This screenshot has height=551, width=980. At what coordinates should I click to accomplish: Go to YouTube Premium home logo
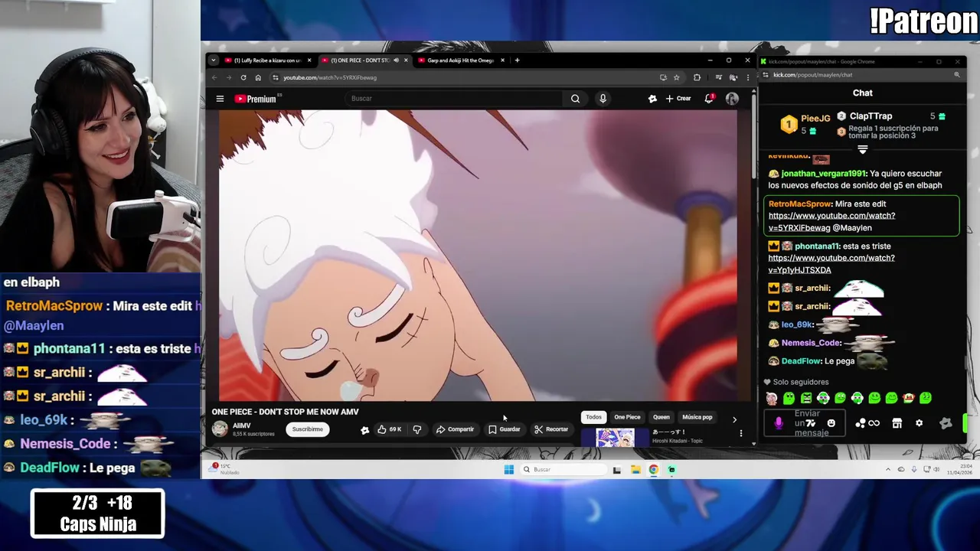256,99
